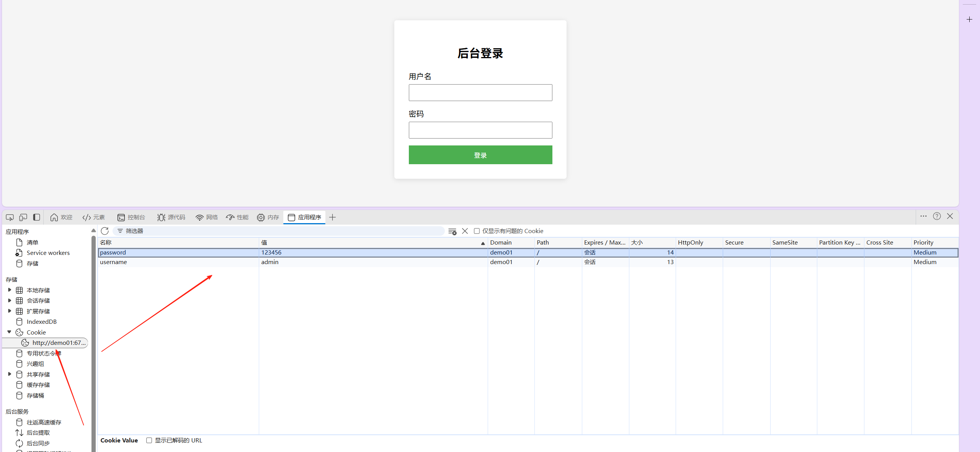
Task: Click the clear all cookies icon
Action: pos(452,231)
